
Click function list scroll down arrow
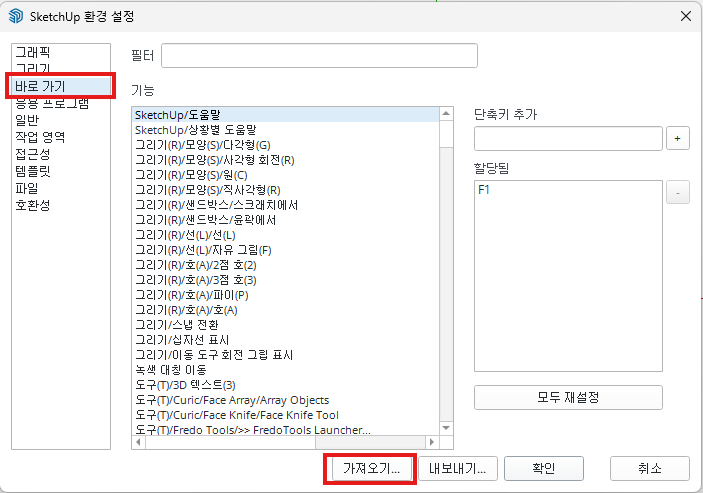[x=446, y=428]
